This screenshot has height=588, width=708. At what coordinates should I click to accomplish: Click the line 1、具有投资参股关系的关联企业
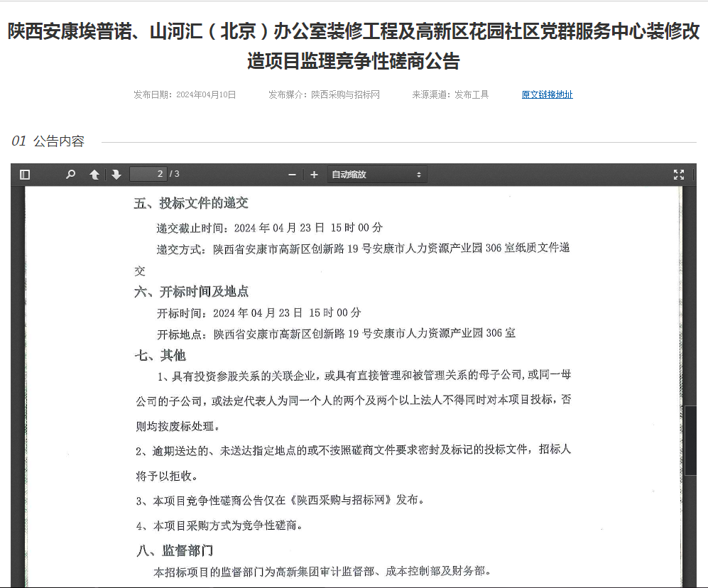[x=364, y=375]
